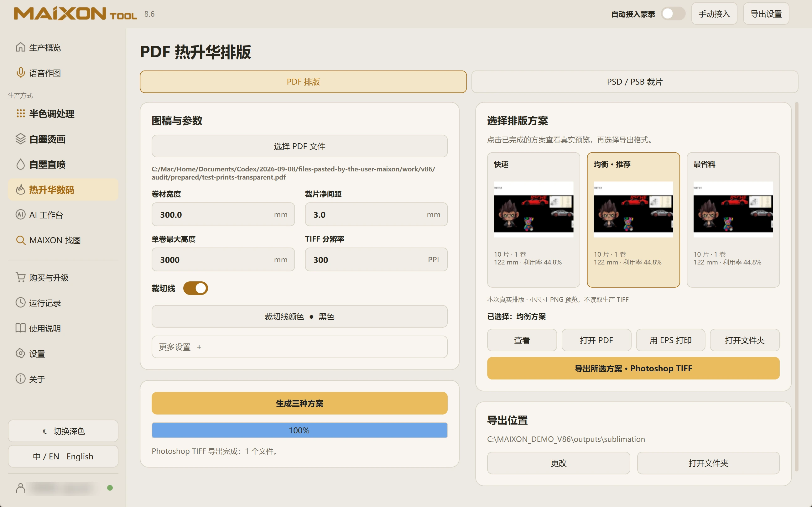
Task: Click the 查看 button
Action: click(522, 340)
